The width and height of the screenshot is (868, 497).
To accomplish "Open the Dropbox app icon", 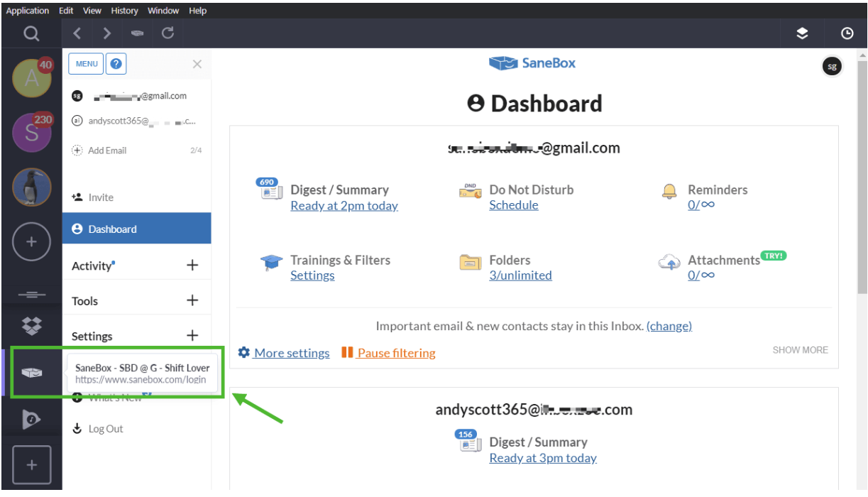I will pyautogui.click(x=31, y=325).
